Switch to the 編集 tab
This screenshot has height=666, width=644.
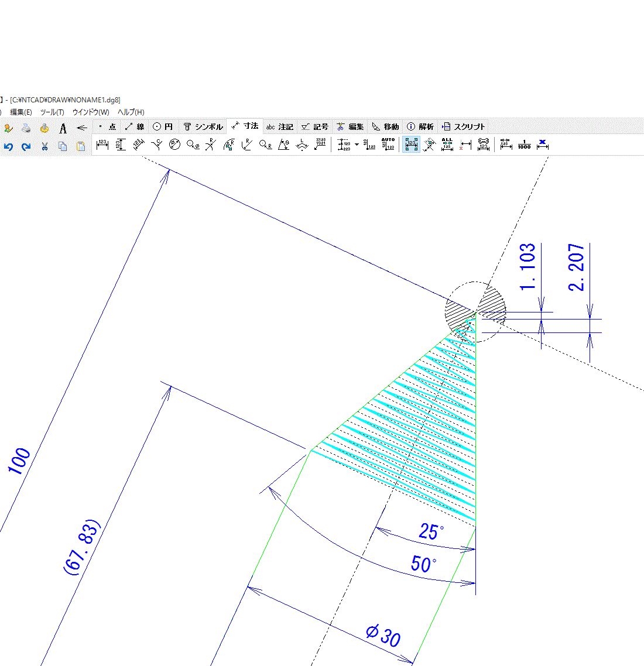[350, 126]
